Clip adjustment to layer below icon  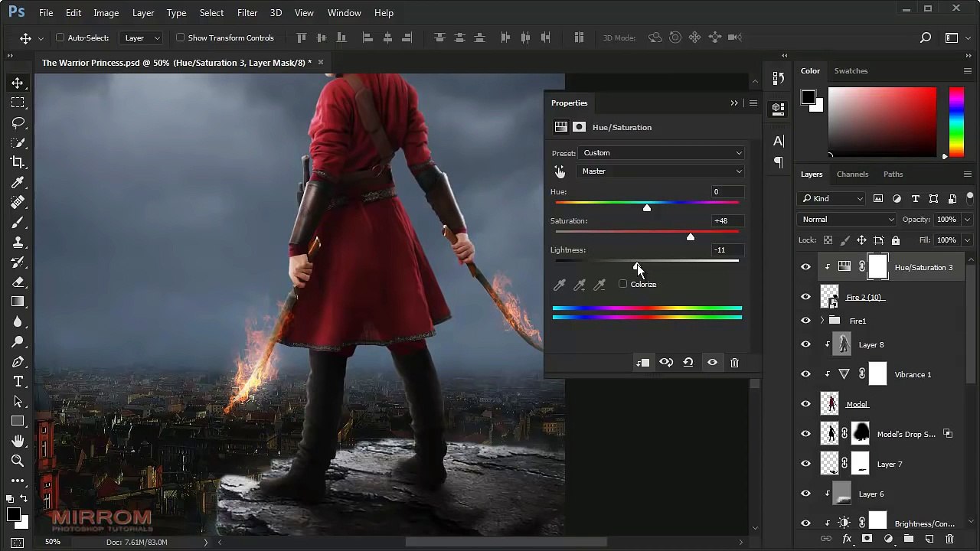[642, 363]
